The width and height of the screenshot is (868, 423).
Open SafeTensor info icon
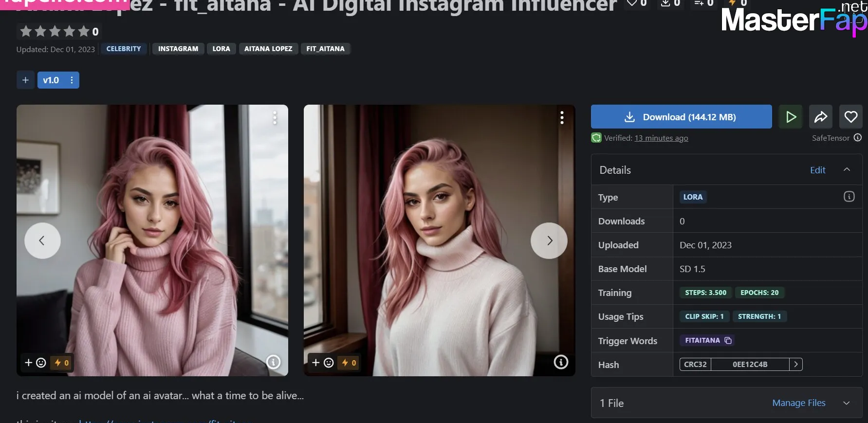click(x=858, y=138)
